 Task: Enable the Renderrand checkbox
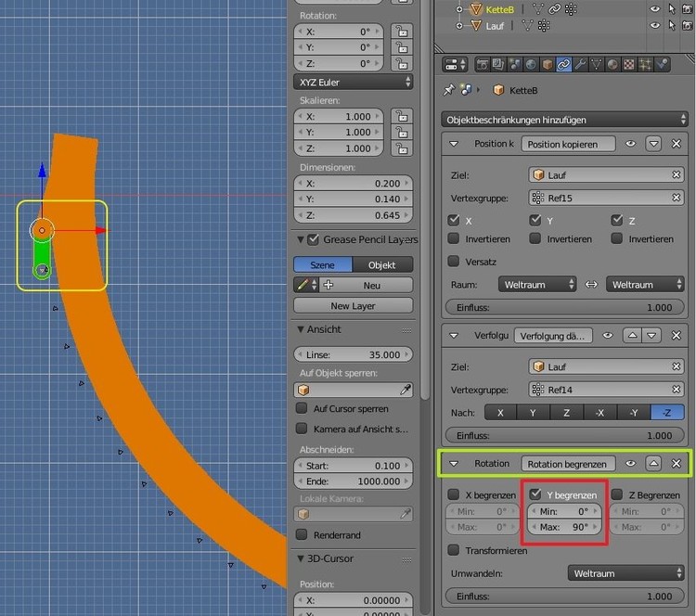[x=302, y=534]
